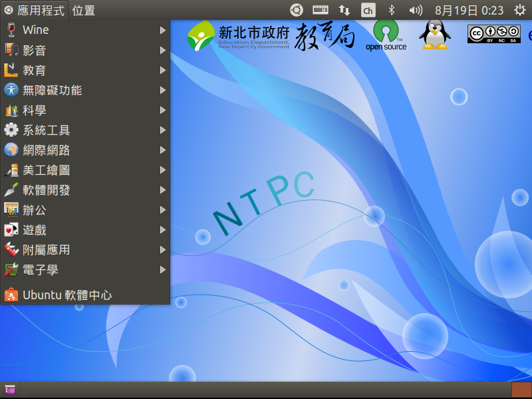Click the 無障礙功能 accessibility icon
The height and width of the screenshot is (399, 532).
(11, 90)
